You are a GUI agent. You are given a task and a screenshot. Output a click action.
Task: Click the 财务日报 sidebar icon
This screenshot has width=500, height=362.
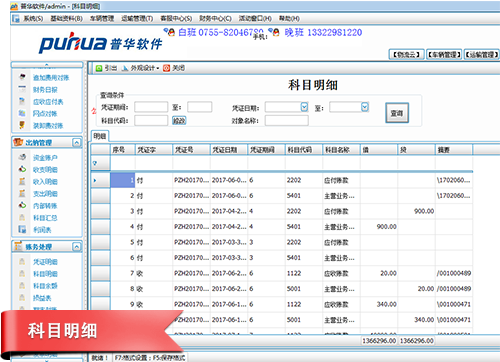click(22, 89)
